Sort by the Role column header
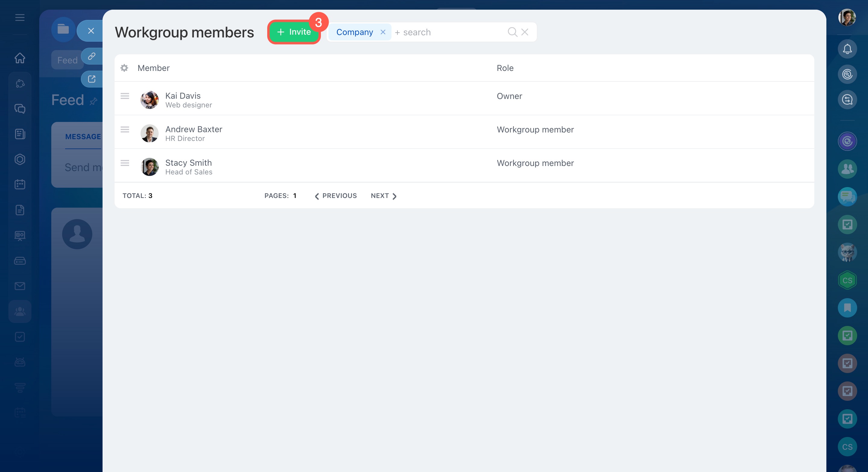This screenshot has height=472, width=868. pos(505,68)
